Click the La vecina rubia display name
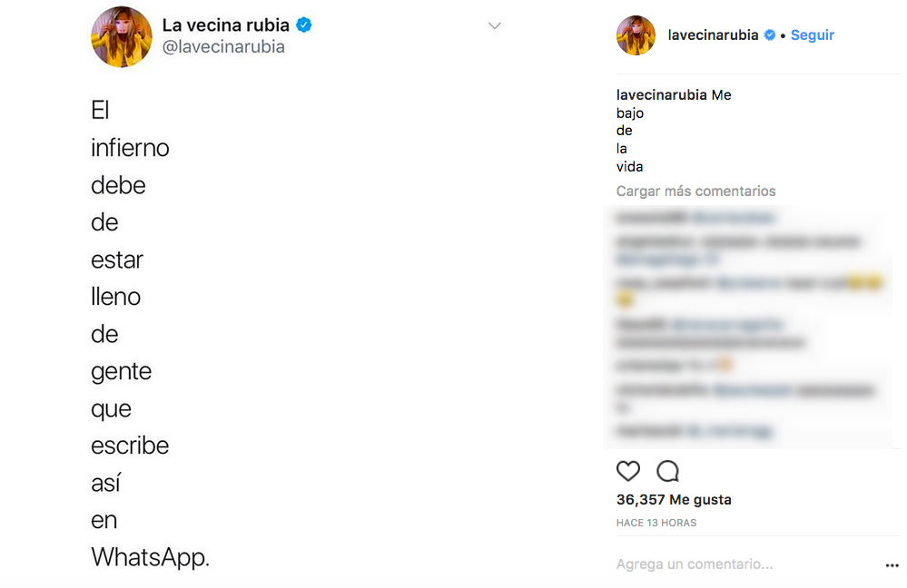Image resolution: width=907 pixels, height=588 pixels. (225, 25)
